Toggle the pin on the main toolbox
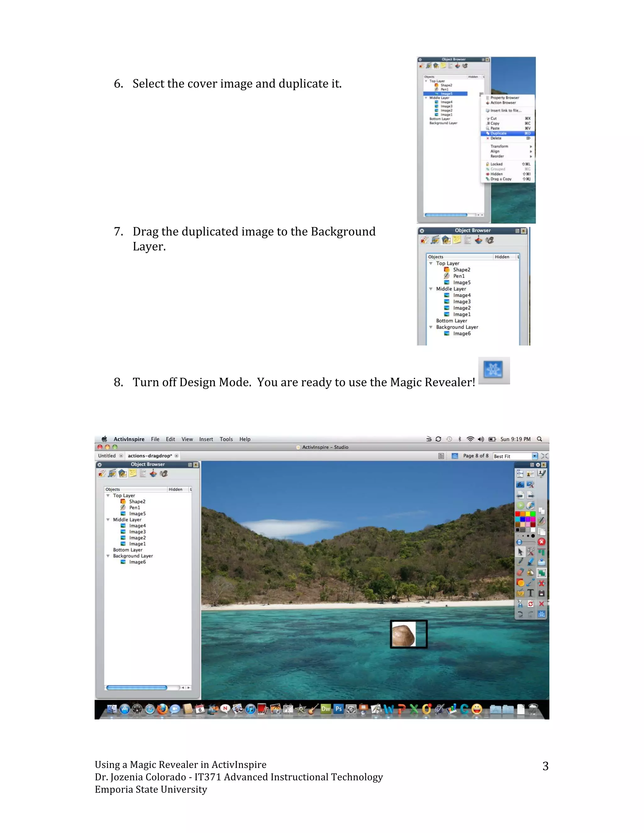This screenshot has width=644, height=833. point(544,465)
